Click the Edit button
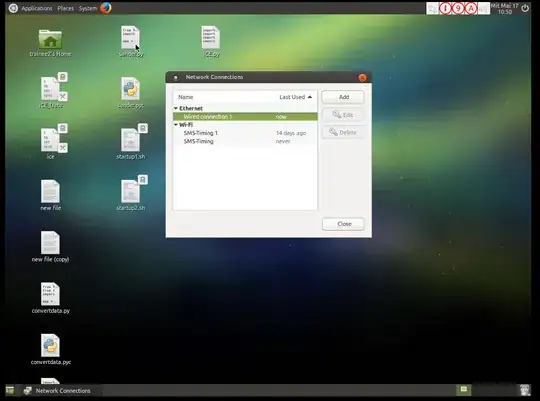This screenshot has width=540, height=401. (343, 115)
